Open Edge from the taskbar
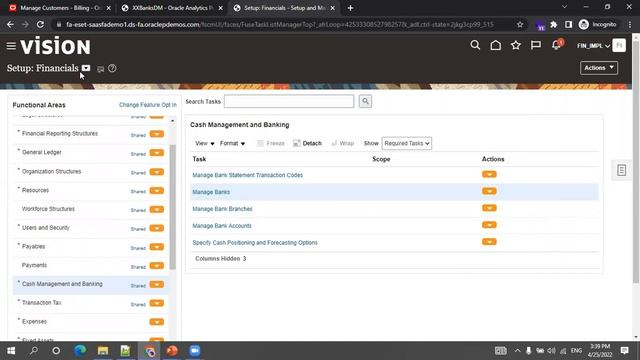This screenshot has width=640, height=360. [x=80, y=351]
